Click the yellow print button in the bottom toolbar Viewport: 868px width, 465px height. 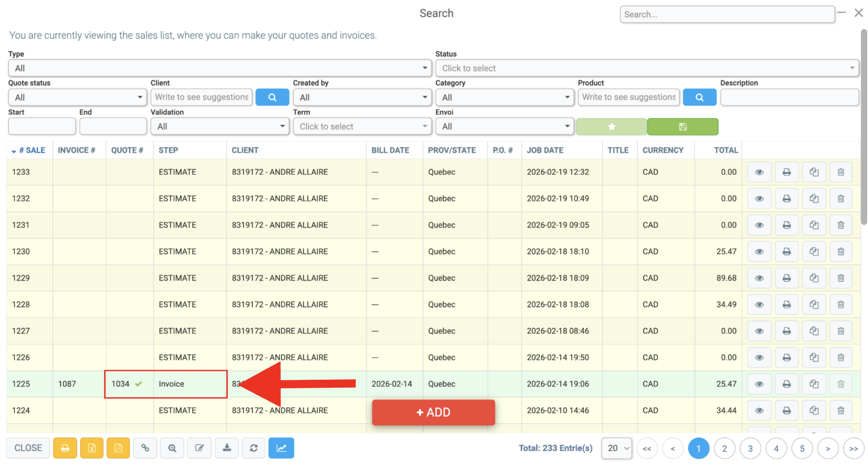65,448
